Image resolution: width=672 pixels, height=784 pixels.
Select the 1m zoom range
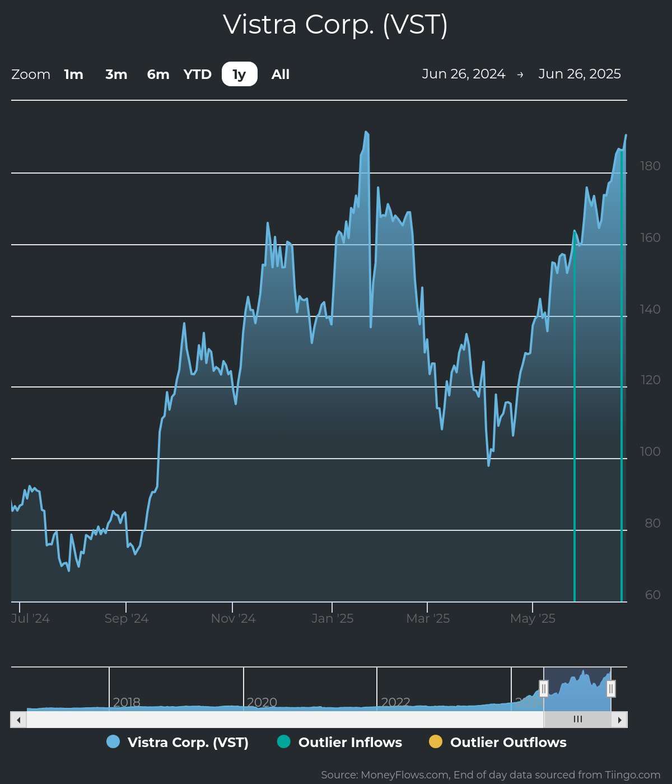coord(73,74)
